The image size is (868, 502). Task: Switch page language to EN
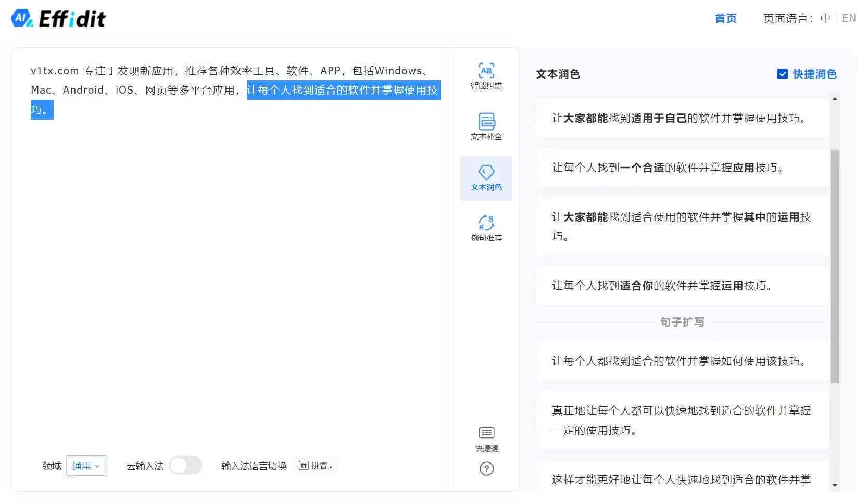click(x=849, y=18)
